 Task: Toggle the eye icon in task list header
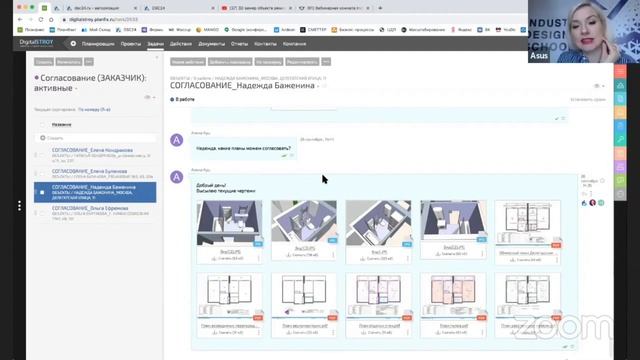point(147,97)
